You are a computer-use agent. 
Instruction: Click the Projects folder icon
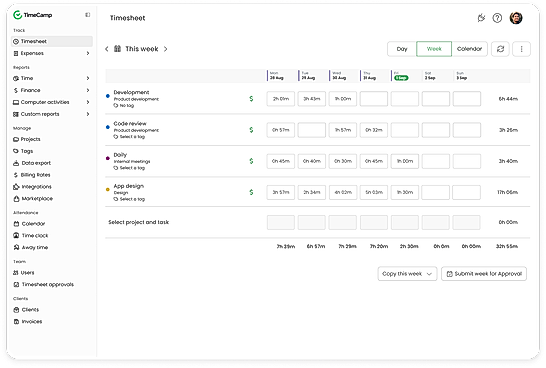click(16, 139)
